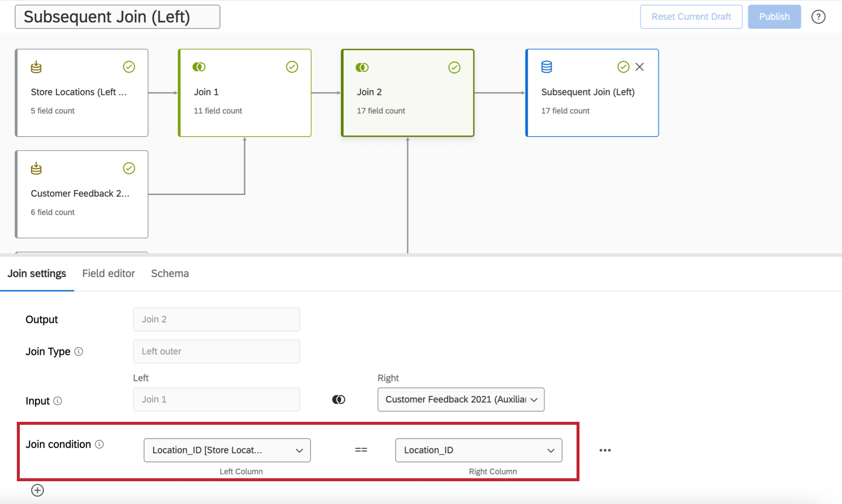Open the join condition more options ellipsis

[605, 450]
